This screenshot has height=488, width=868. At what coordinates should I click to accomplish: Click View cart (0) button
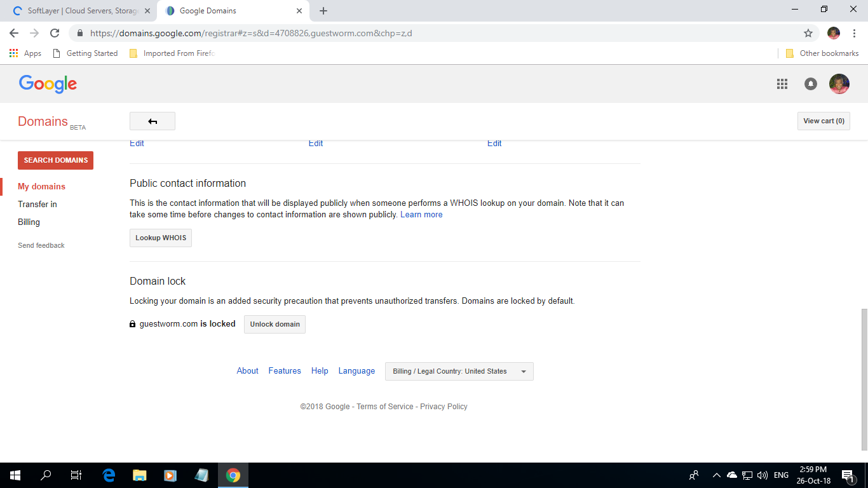coord(824,121)
